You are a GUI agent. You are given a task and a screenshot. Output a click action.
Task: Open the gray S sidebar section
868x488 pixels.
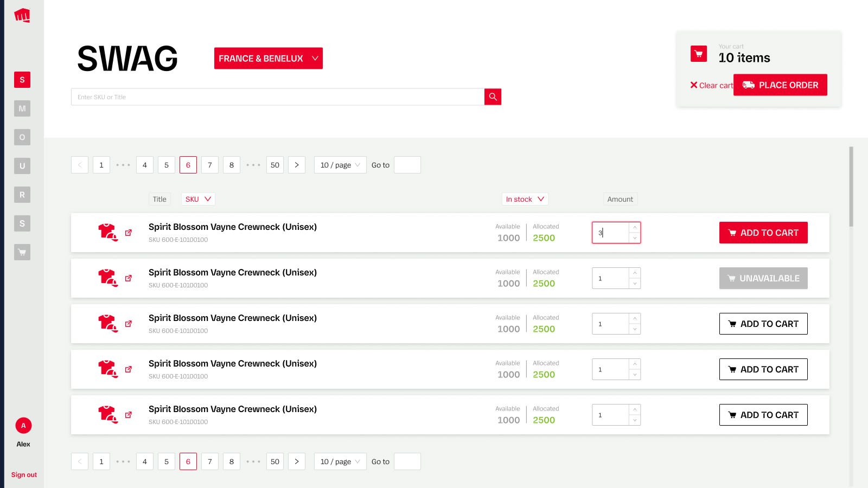[22, 223]
